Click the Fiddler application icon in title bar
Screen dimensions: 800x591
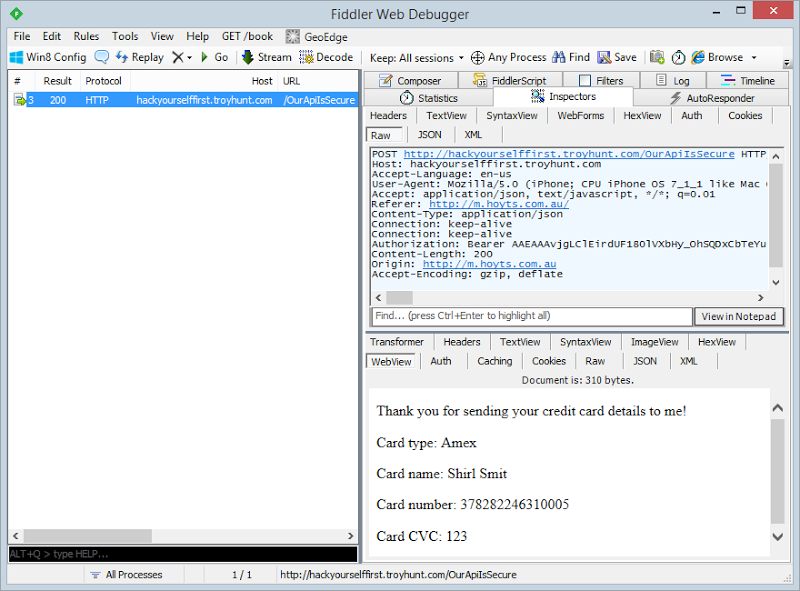click(x=16, y=14)
